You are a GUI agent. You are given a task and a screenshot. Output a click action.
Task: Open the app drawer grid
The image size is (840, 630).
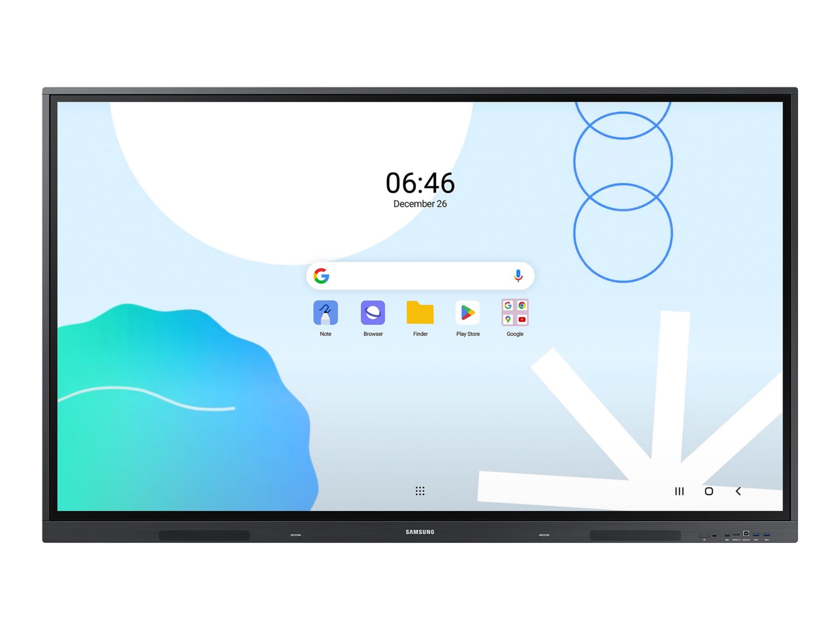coord(420,490)
